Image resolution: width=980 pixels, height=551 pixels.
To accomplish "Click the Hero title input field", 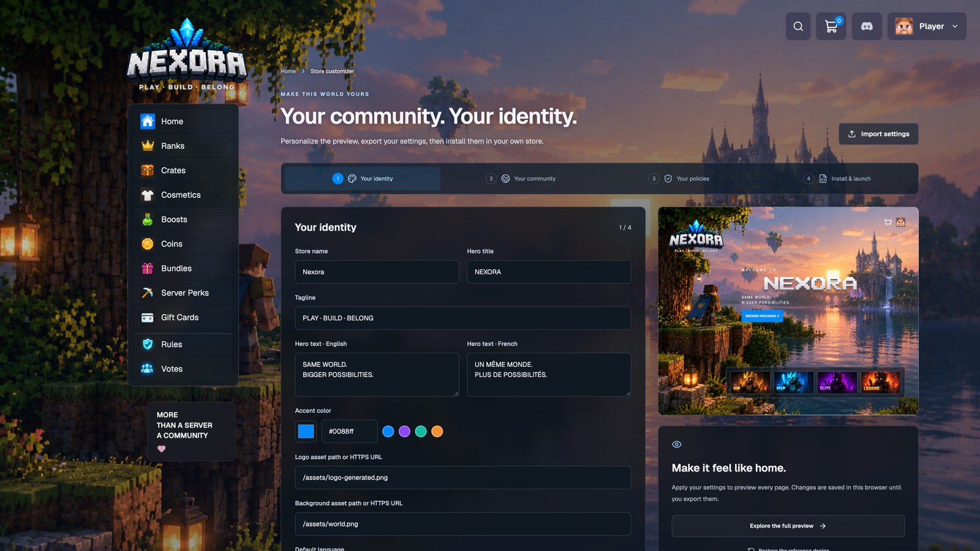I will 549,272.
